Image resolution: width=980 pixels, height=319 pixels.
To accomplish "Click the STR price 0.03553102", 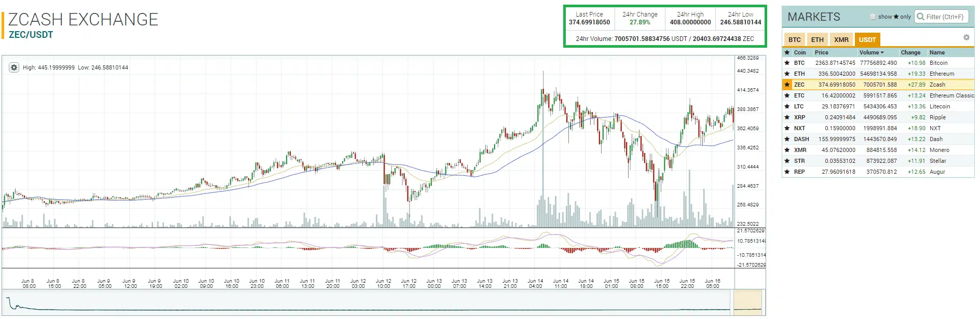I will 840,161.
